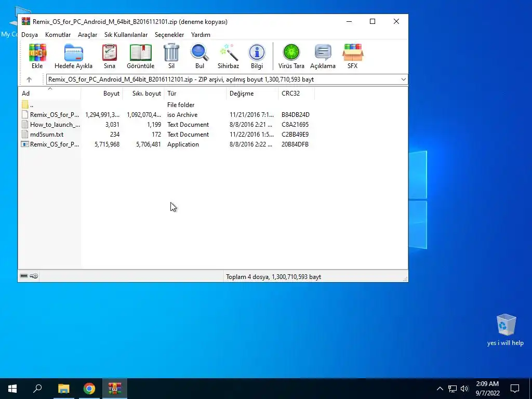This screenshot has width=532, height=399.
Task: Click the Sil trash can icon
Action: point(171,56)
